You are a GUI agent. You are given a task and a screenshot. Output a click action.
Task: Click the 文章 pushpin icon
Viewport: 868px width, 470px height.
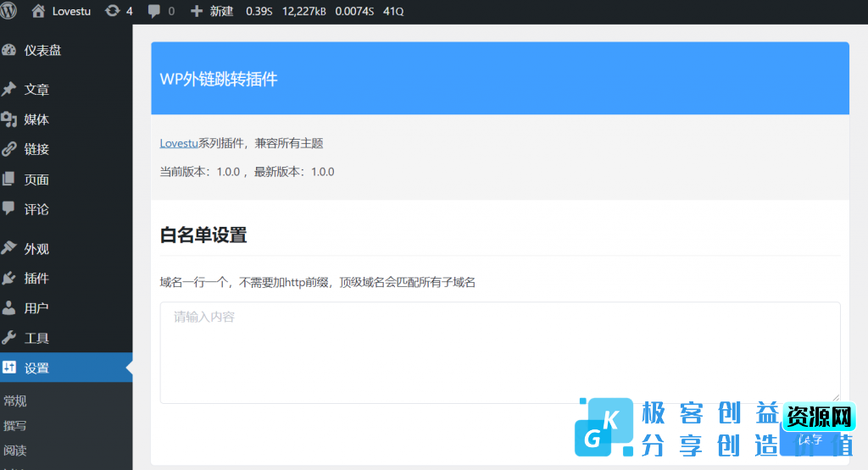click(x=8, y=89)
